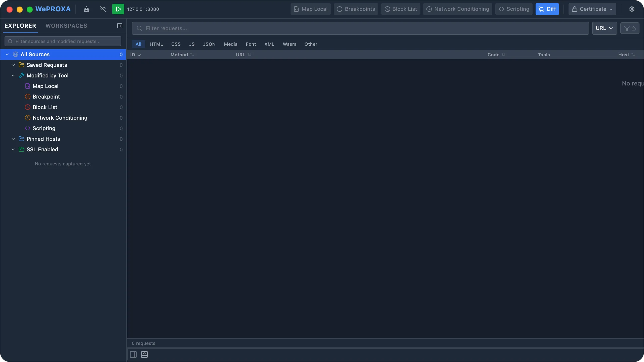Screen dimensions: 644x362
Task: Click the clear requests broom icon
Action: 87,9
